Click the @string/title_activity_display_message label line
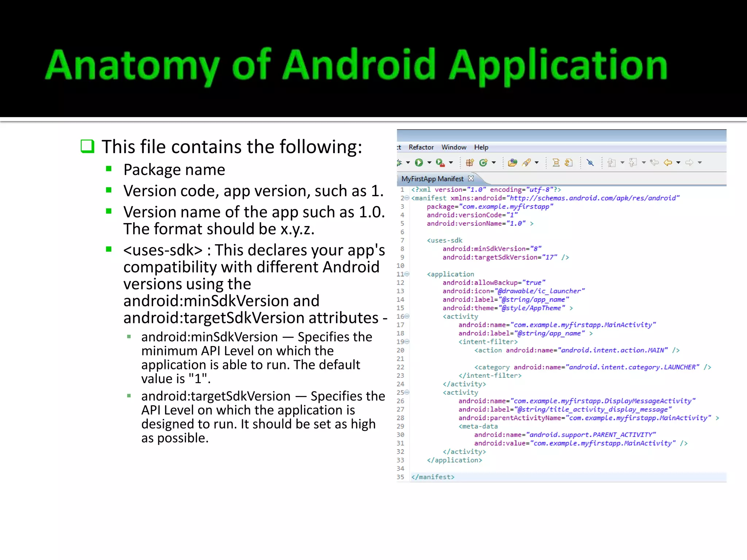This screenshot has width=747, height=560. [x=565, y=409]
